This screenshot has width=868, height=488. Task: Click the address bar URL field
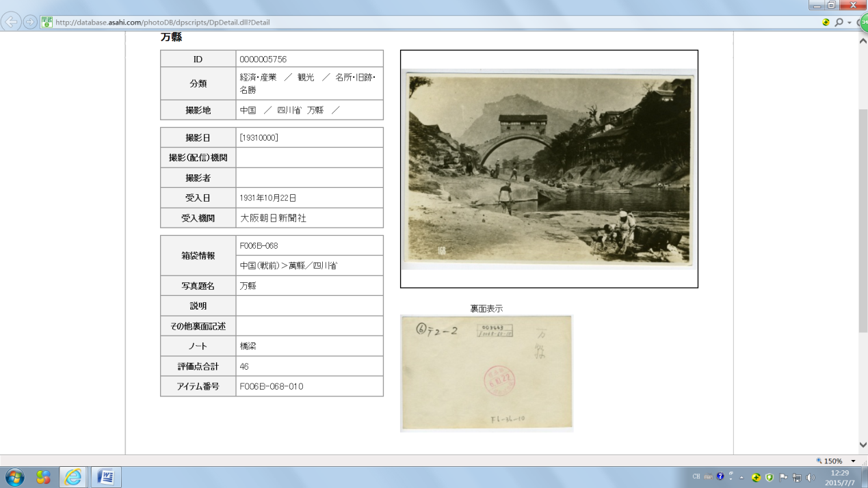click(410, 22)
